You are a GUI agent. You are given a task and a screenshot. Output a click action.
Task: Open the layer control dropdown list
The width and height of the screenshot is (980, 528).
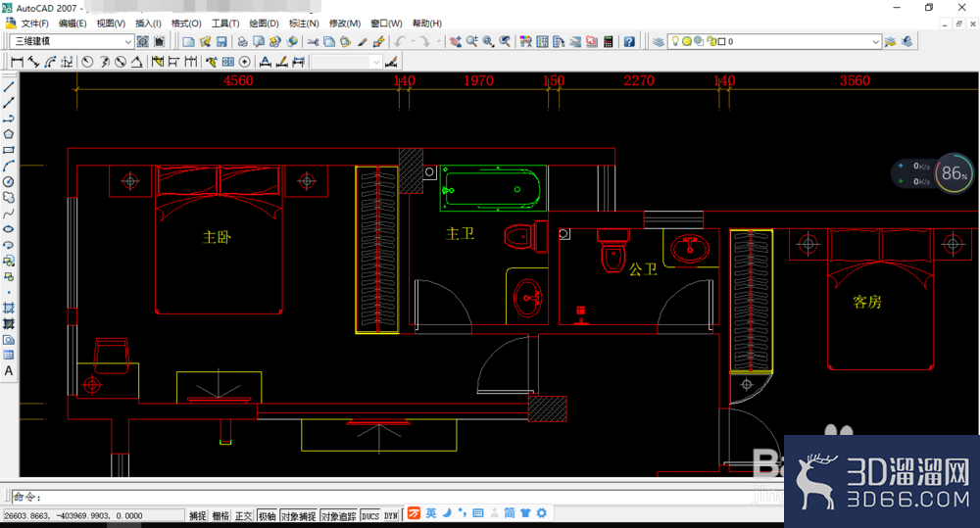point(875,42)
